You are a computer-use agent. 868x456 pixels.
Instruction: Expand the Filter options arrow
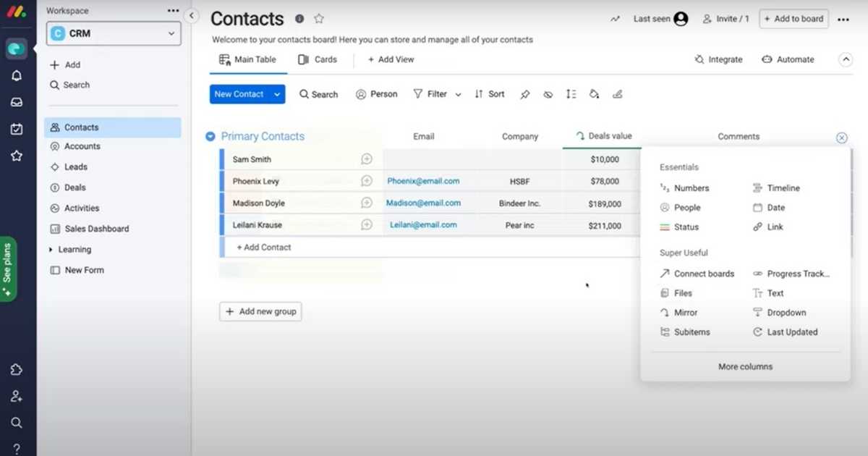[x=457, y=94]
